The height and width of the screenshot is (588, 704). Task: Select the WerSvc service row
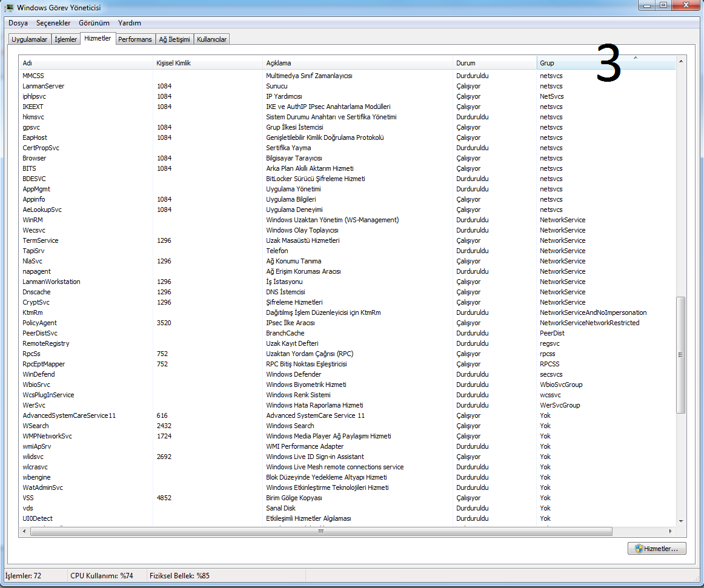347,405
